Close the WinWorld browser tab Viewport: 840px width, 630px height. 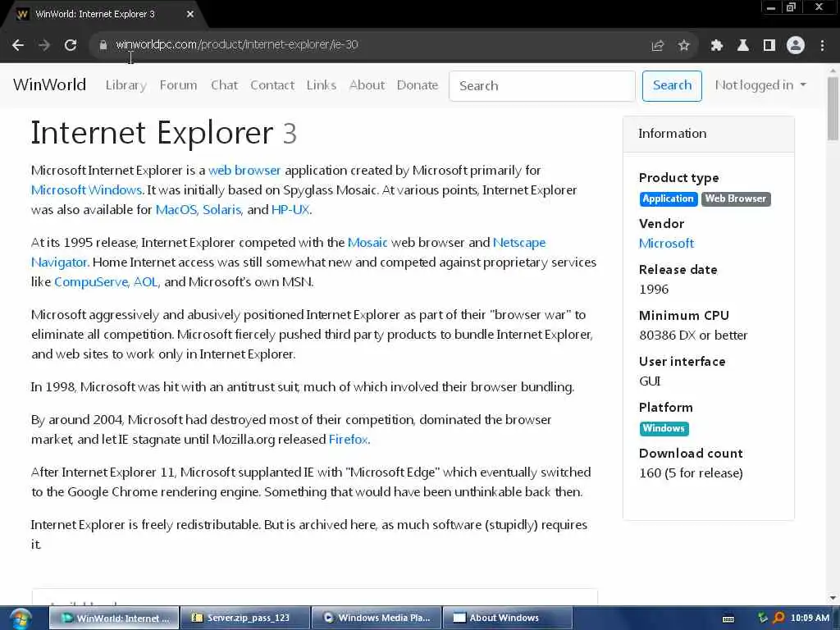tap(190, 15)
